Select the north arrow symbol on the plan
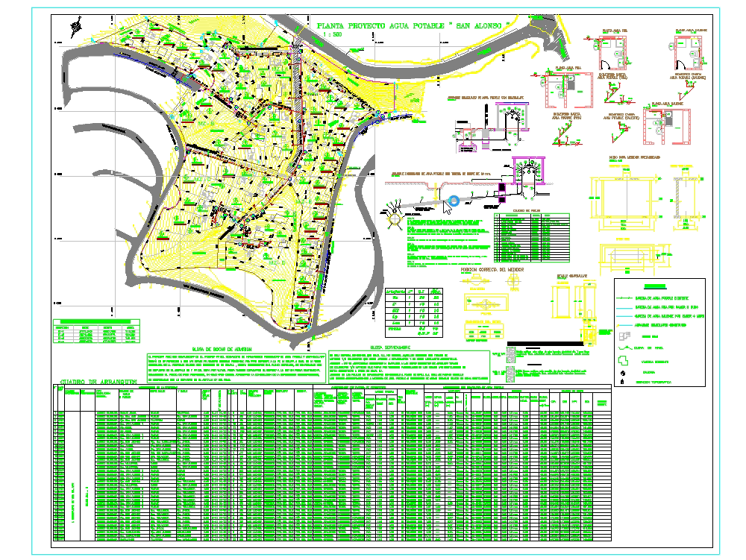Screen dimensions: 746x560 pyautogui.click(x=76, y=26)
